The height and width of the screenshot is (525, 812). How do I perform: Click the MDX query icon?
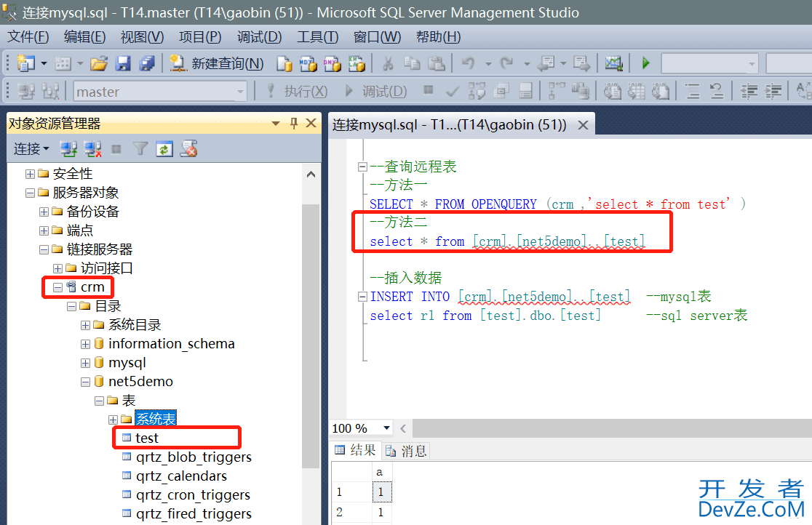[308, 64]
